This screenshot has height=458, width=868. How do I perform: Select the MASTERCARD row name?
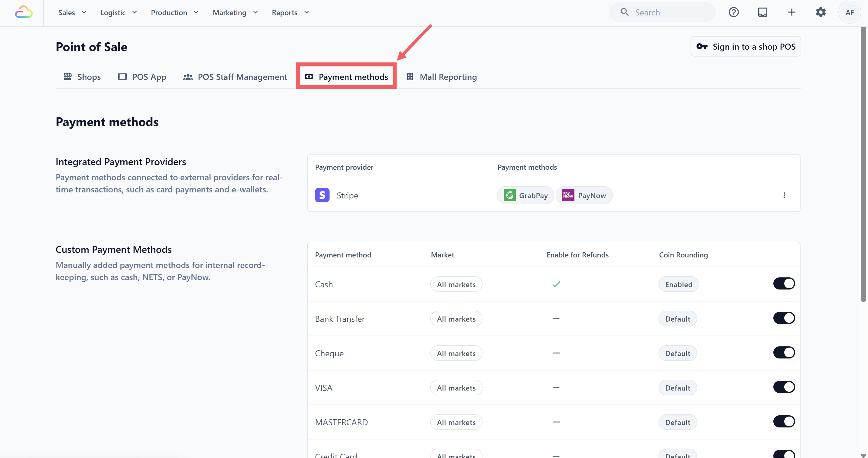(x=341, y=422)
